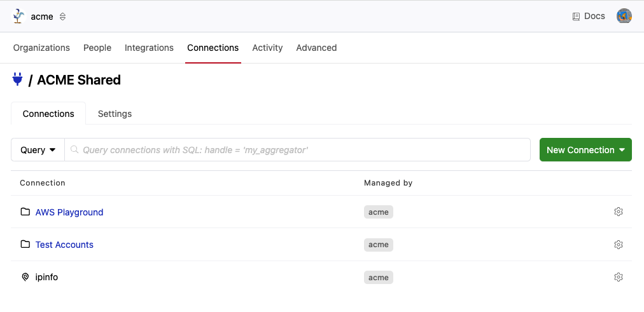The height and width of the screenshot is (312, 644).
Task: Click the plug icon beside ACME Shared
Action: tap(18, 79)
